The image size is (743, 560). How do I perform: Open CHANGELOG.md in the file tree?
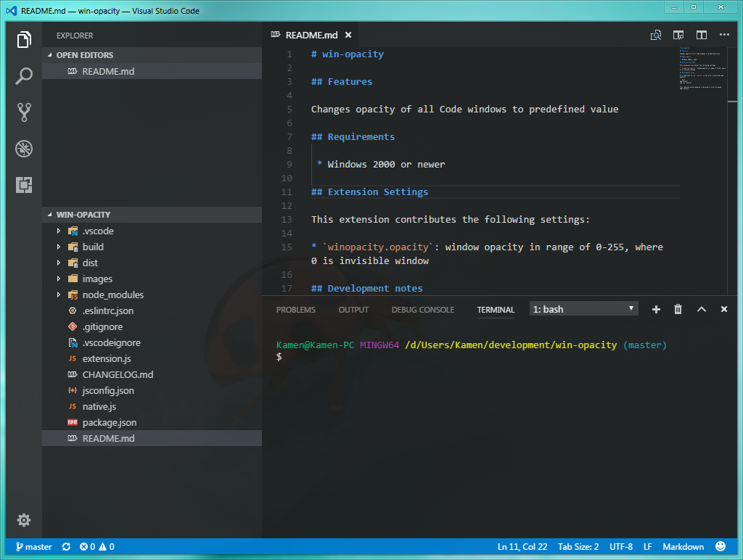click(x=152, y=375)
